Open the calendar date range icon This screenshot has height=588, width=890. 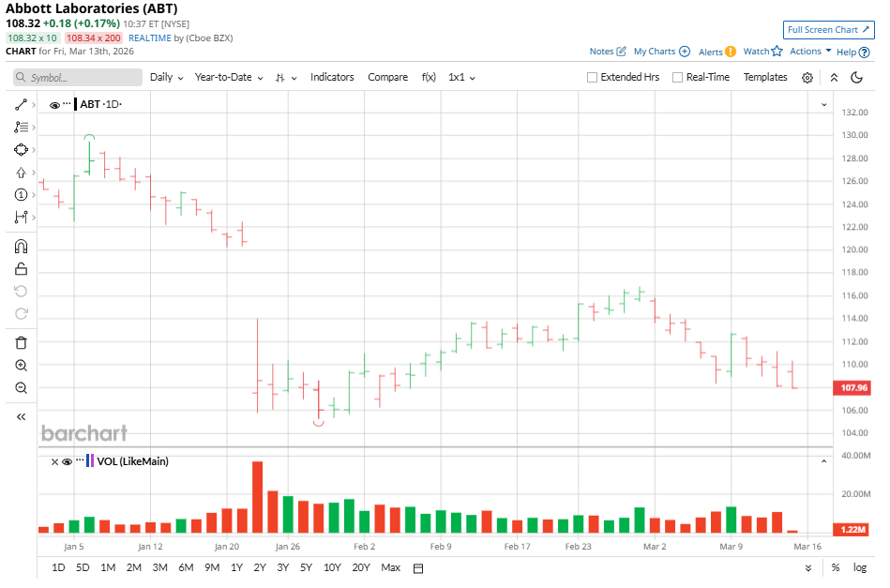point(418,568)
